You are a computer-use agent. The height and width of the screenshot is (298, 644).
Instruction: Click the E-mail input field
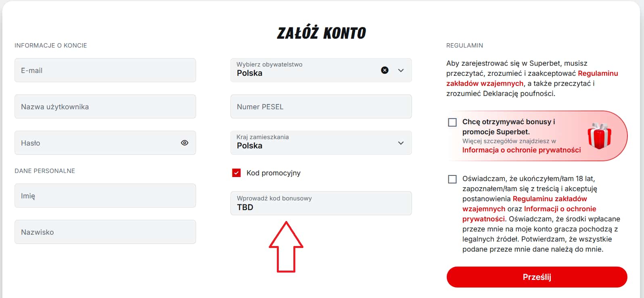(x=105, y=70)
